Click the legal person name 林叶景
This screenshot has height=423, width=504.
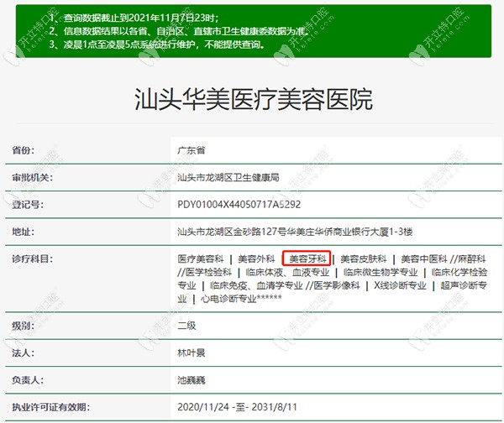coord(192,353)
